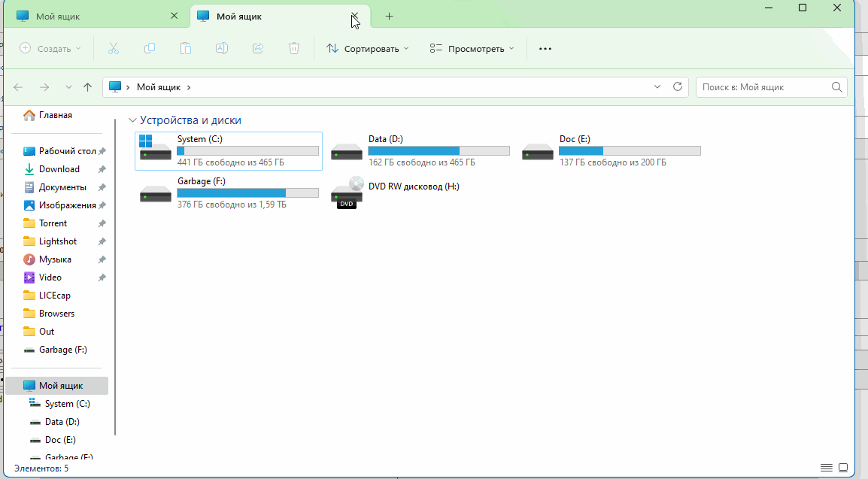Open the Просмотреть dropdown menu
Viewport: 868px width, 479px height.
point(472,48)
